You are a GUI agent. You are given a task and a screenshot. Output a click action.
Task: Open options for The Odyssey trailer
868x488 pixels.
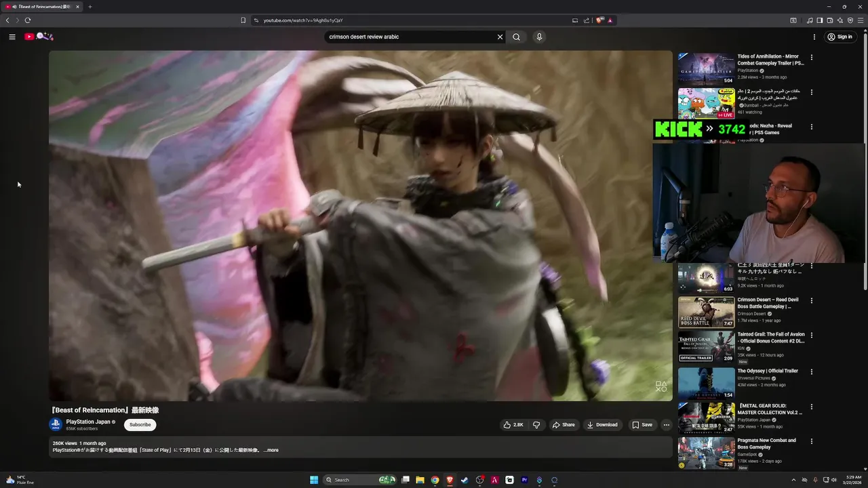click(811, 372)
